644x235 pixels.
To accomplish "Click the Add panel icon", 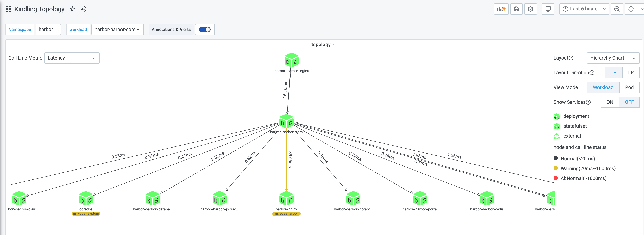I will click(x=501, y=9).
